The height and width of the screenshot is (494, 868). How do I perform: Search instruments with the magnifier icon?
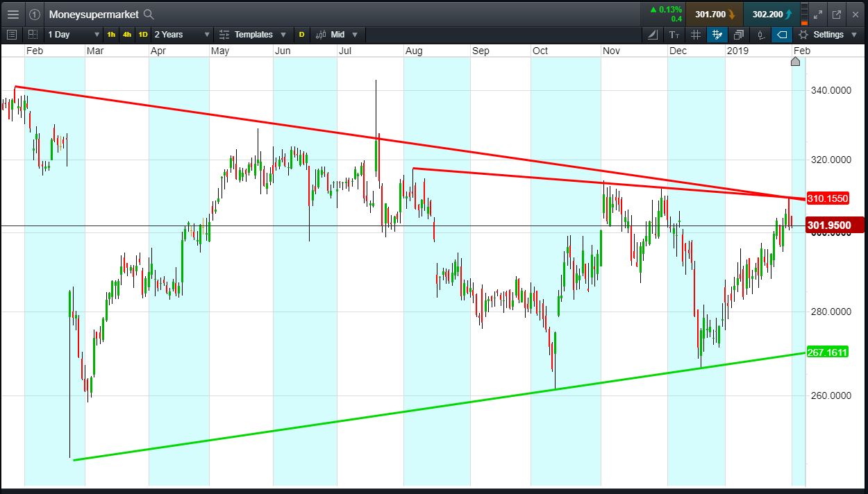point(148,14)
